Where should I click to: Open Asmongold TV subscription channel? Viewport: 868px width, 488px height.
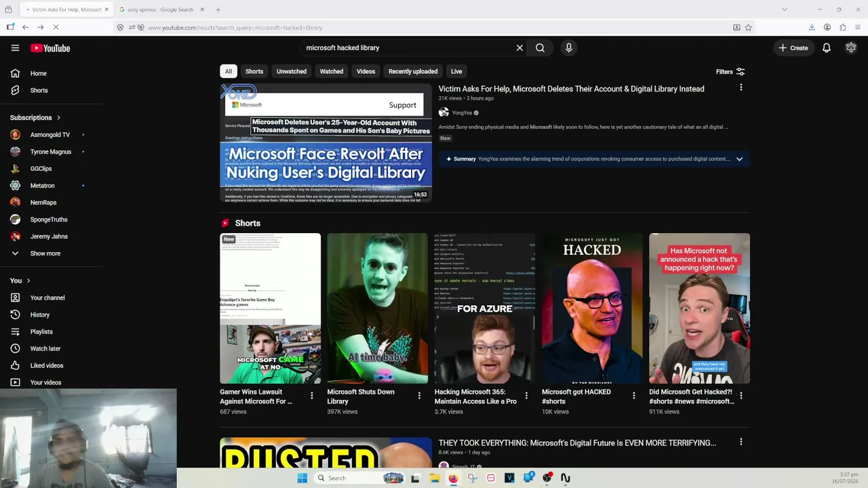tap(51, 135)
